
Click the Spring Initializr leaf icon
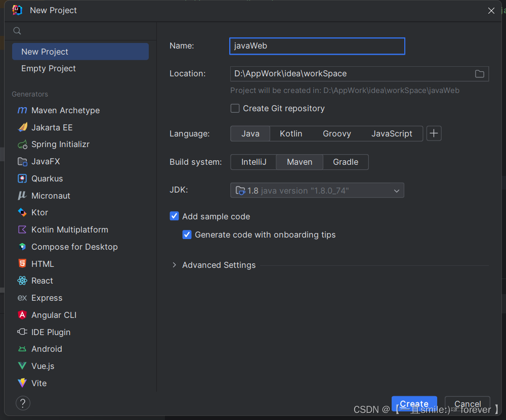[23, 145]
